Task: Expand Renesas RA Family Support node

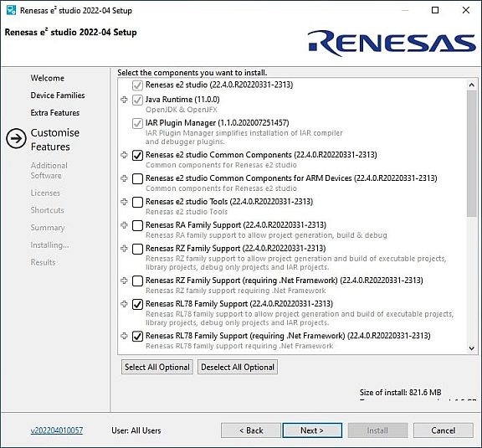Action: click(124, 225)
